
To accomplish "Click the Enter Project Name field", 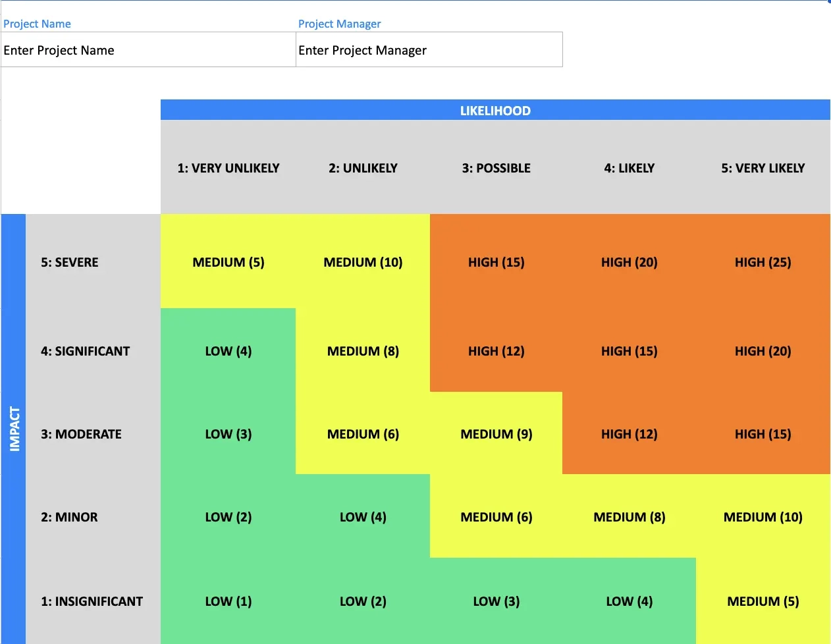I will pyautogui.click(x=148, y=50).
